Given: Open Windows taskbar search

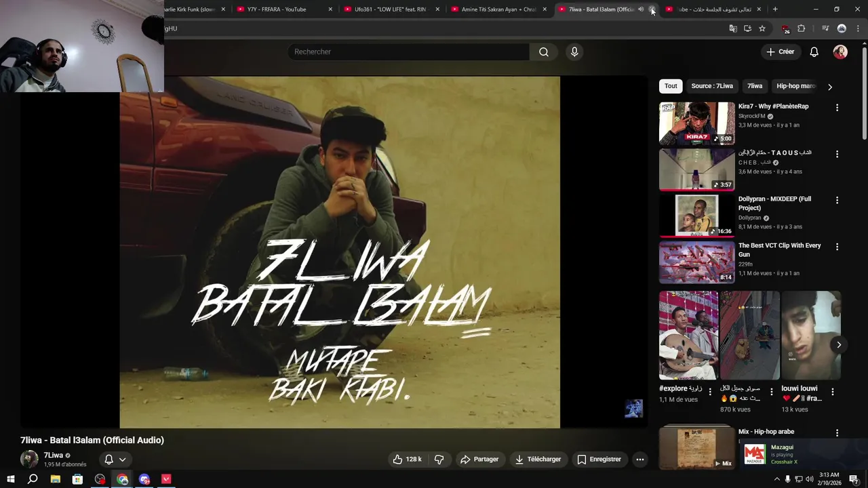Looking at the screenshot, I should pyautogui.click(x=33, y=479).
